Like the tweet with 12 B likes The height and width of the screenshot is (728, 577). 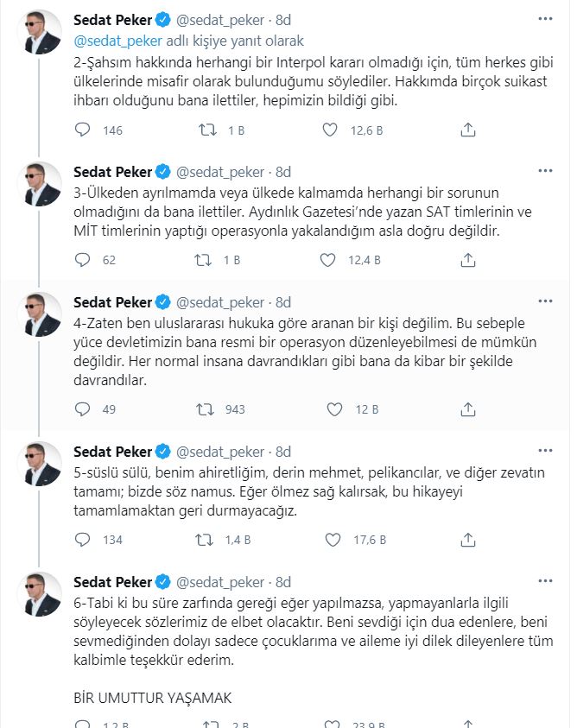334,409
